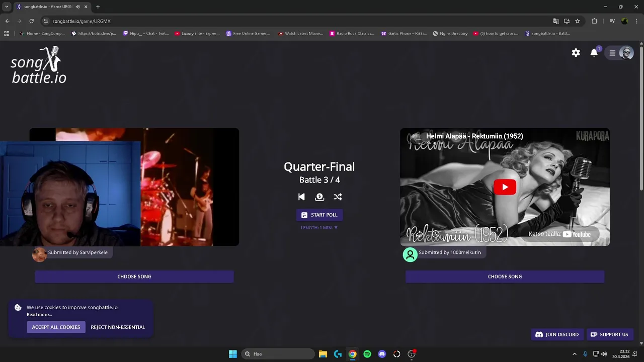Navigate back in Chrome
This screenshot has width=644, height=362.
pos(7,21)
